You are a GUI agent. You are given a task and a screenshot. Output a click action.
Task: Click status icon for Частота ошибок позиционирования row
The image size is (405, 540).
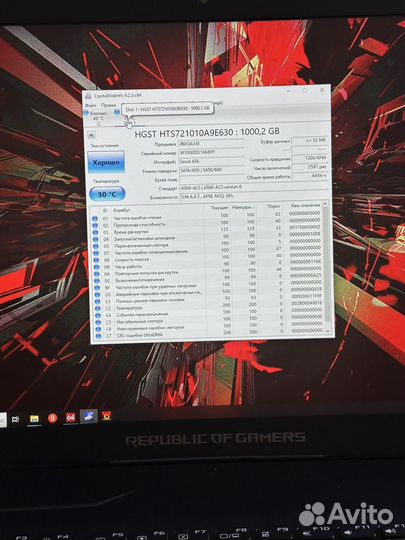coord(96,253)
